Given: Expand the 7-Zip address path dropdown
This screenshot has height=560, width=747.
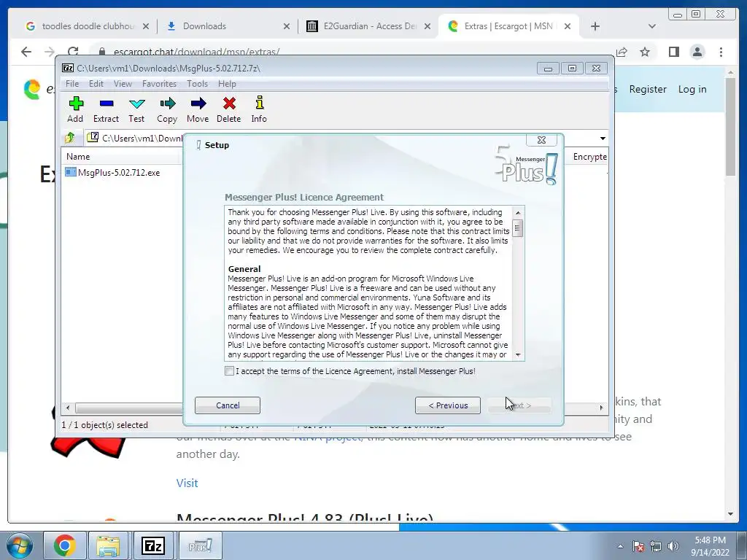Looking at the screenshot, I should 603,138.
